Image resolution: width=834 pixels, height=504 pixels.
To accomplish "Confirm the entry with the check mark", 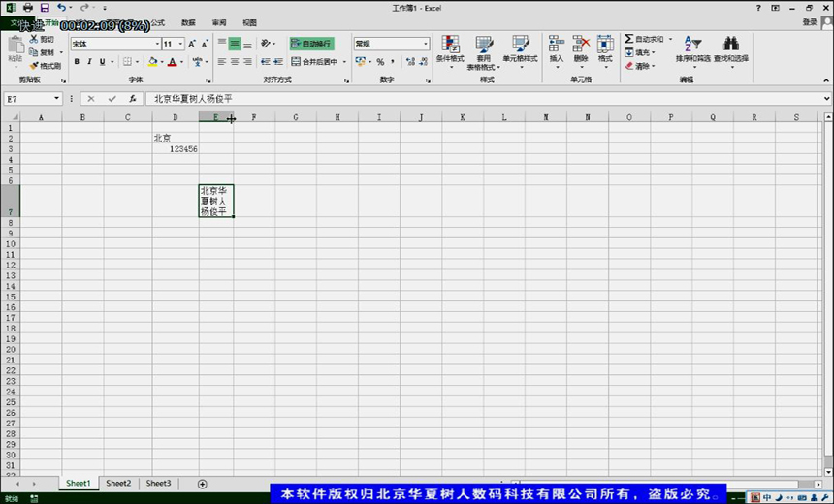I will (x=112, y=98).
